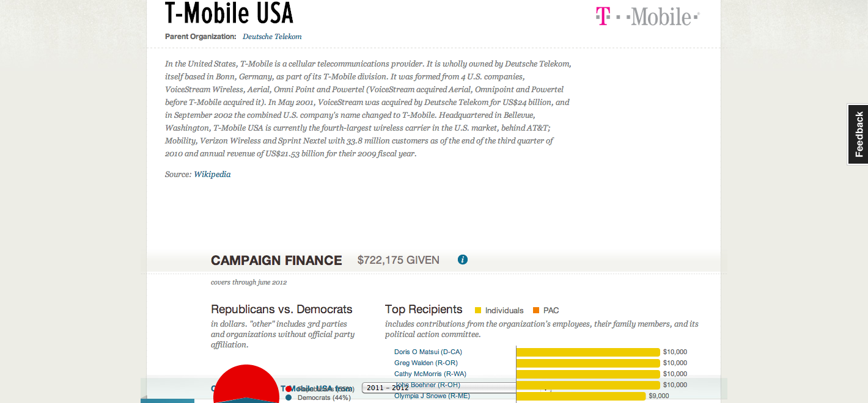Click the Campaign Finance section heading
This screenshot has height=403, width=868.
coord(276,261)
